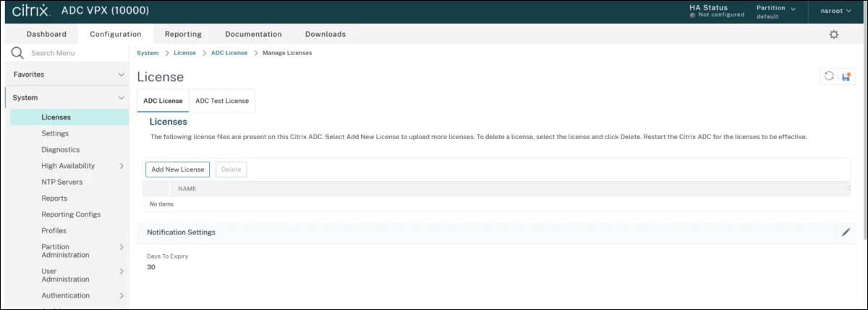The height and width of the screenshot is (310, 868).
Task: Click the settings gear icon
Action: coord(833,34)
